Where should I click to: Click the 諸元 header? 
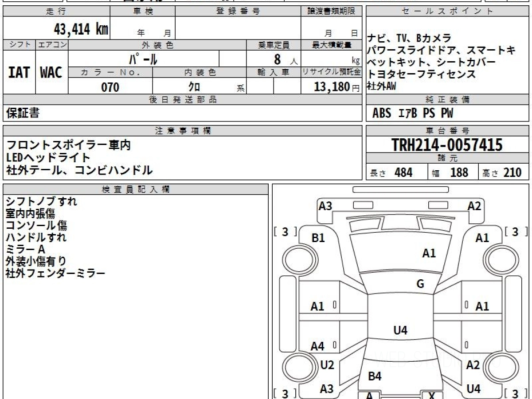tap(448, 158)
